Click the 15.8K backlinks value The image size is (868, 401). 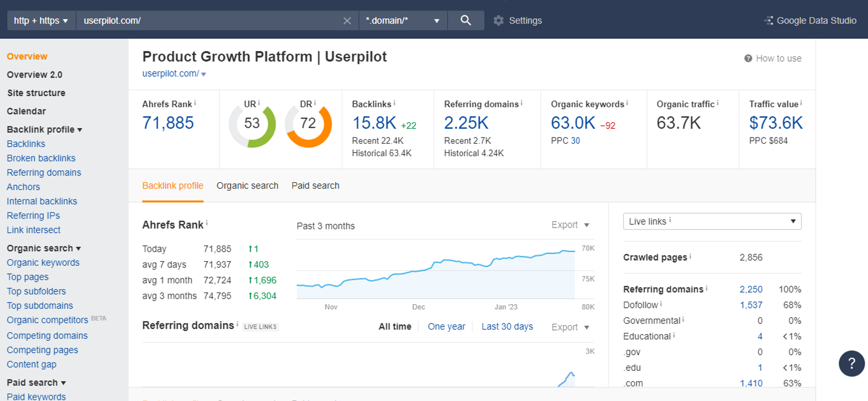[374, 123]
